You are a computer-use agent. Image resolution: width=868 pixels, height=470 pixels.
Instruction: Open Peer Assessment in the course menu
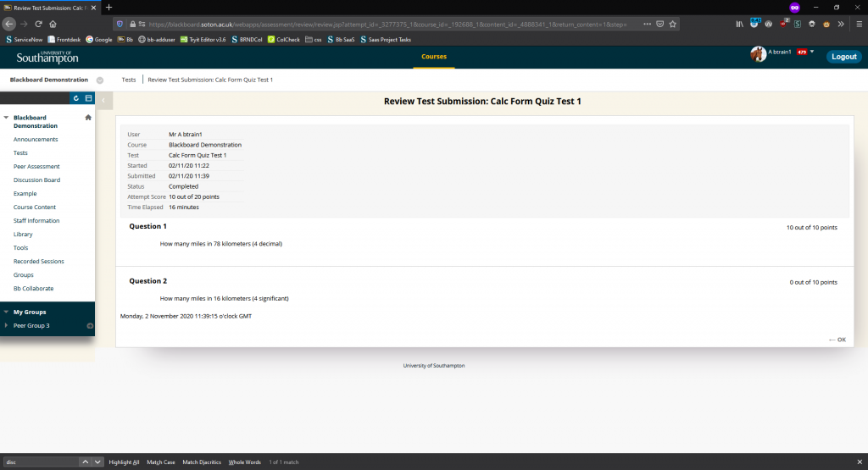pos(36,167)
